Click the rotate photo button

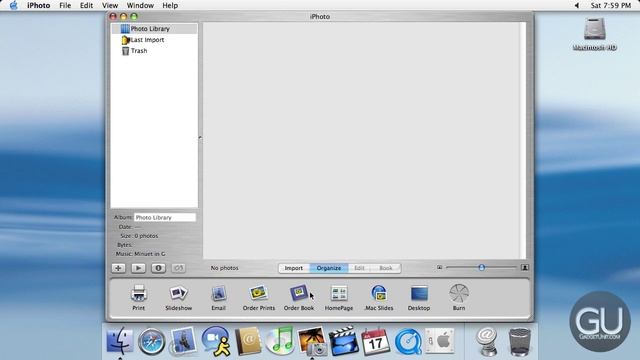tap(178, 268)
